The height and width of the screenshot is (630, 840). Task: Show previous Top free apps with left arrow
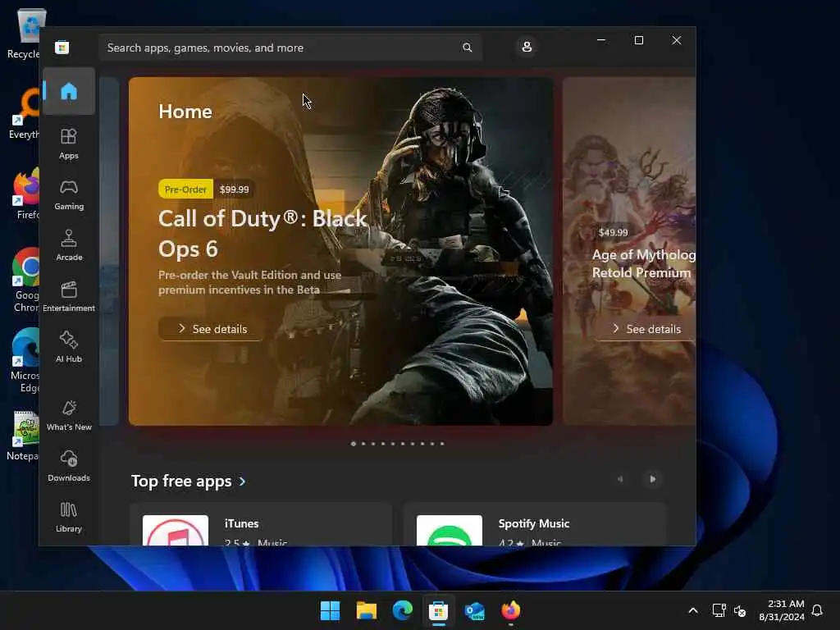[620, 479]
